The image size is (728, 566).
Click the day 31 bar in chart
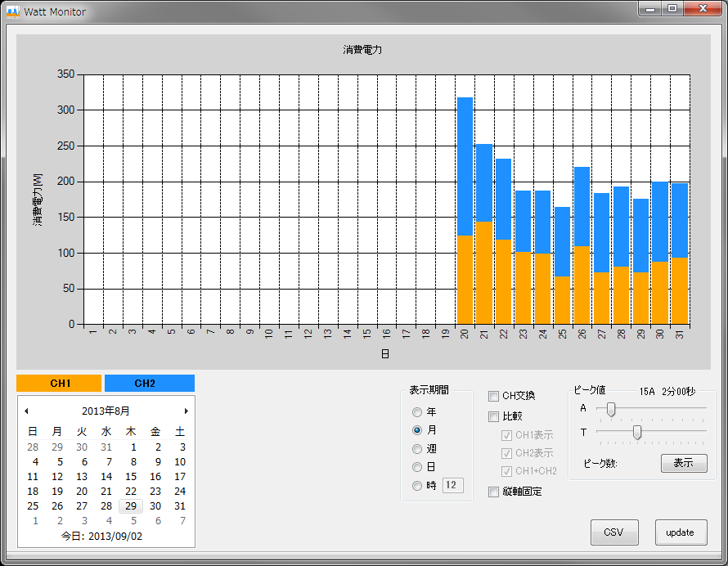click(681, 254)
